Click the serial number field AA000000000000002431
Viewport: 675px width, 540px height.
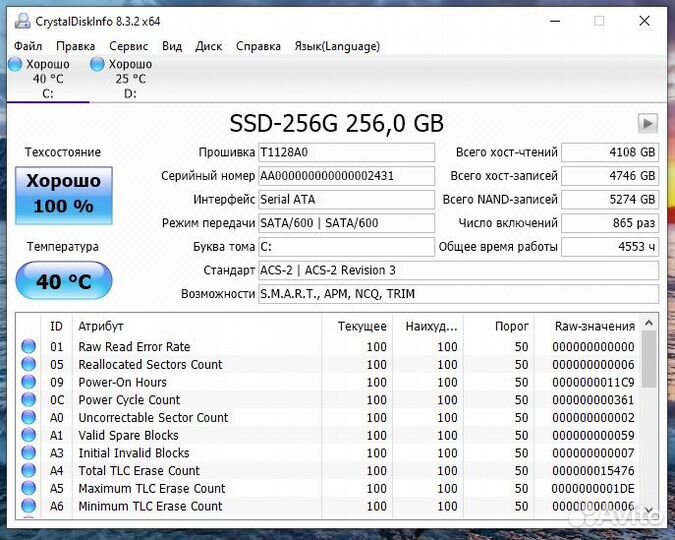pos(346,176)
